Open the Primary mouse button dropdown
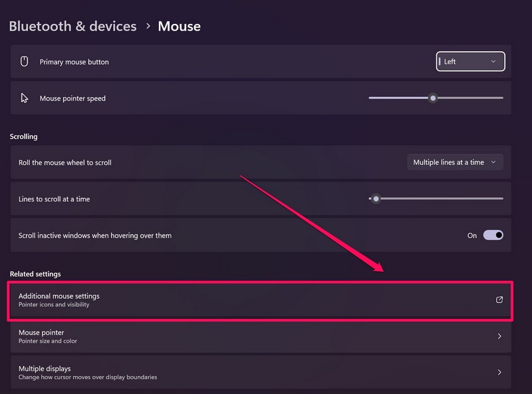This screenshot has width=532, height=394. (470, 61)
